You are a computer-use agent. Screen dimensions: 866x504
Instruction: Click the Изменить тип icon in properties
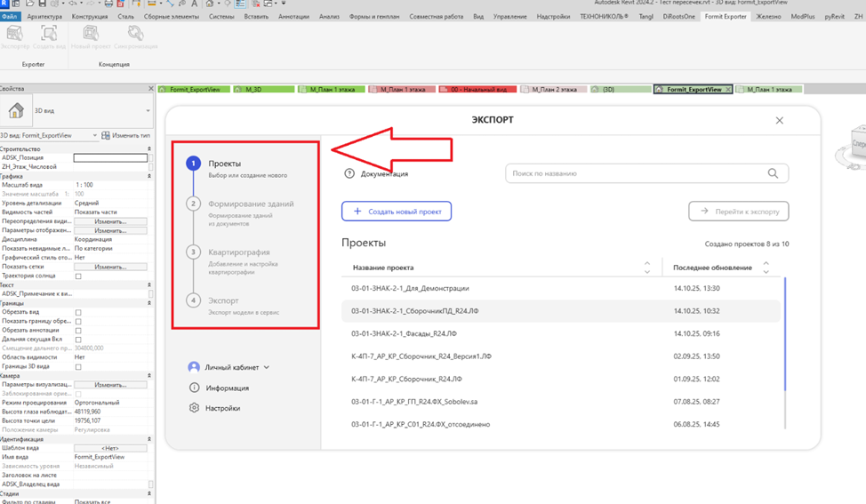106,135
